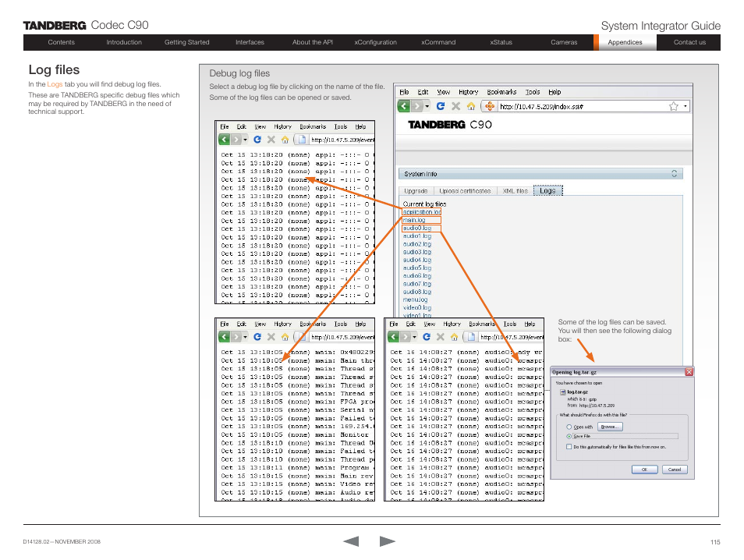744x560 pixels.
Task: Open View menu in C90 browser
Action: (x=444, y=92)
